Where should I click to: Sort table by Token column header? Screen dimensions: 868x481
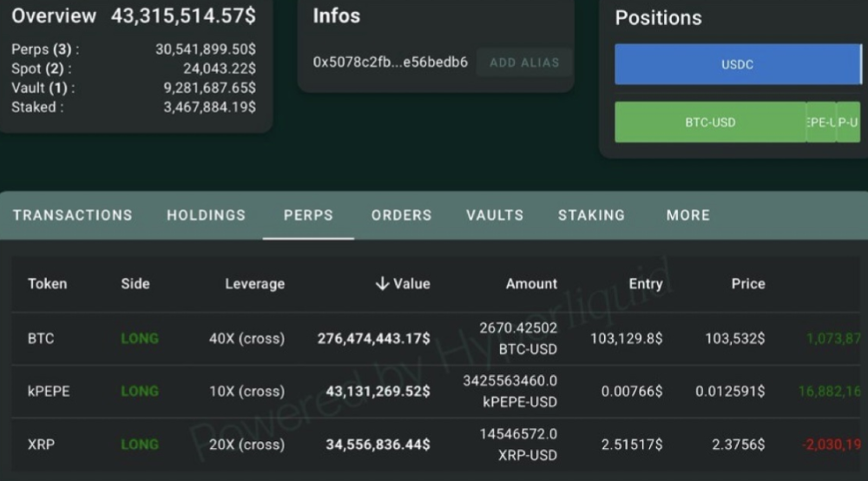tap(47, 284)
